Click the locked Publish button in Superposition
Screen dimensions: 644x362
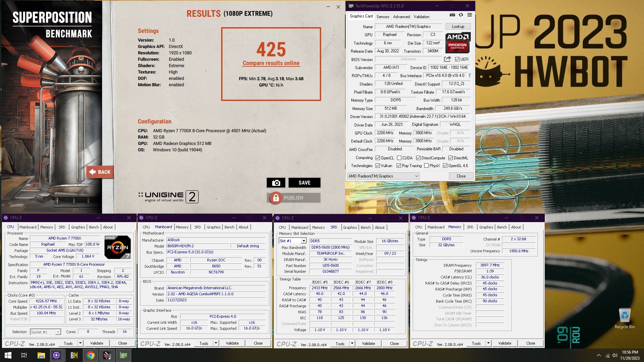294,198
